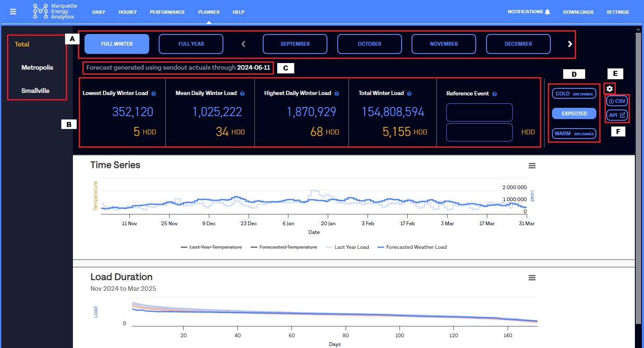Show help for Highest Daily Winter Load
Viewport: 644px width, 348px height.
pos(337,94)
